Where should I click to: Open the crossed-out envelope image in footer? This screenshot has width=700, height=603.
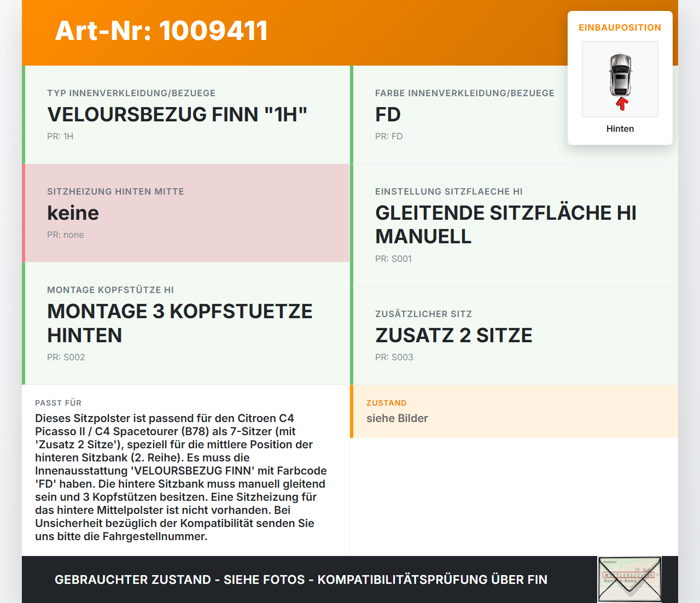(629, 579)
